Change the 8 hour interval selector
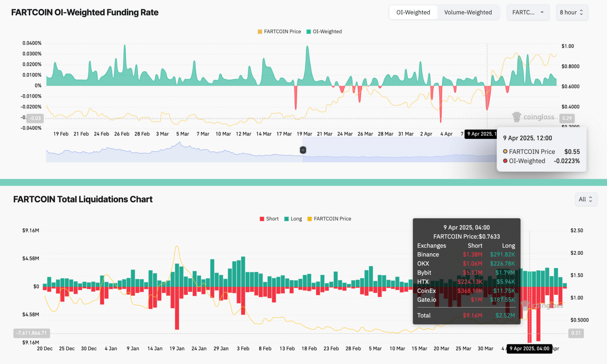The width and height of the screenshot is (607, 364). 571,12
